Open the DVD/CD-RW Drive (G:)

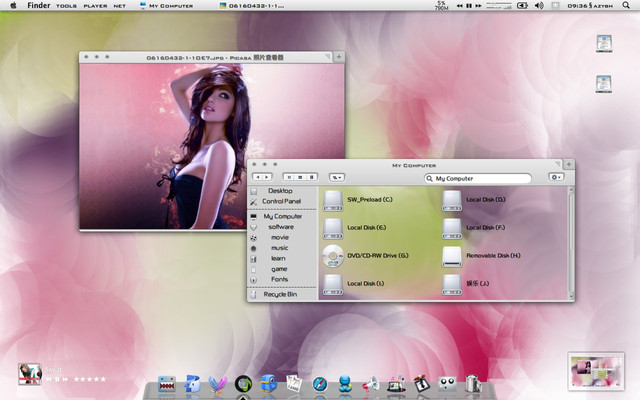click(x=333, y=256)
